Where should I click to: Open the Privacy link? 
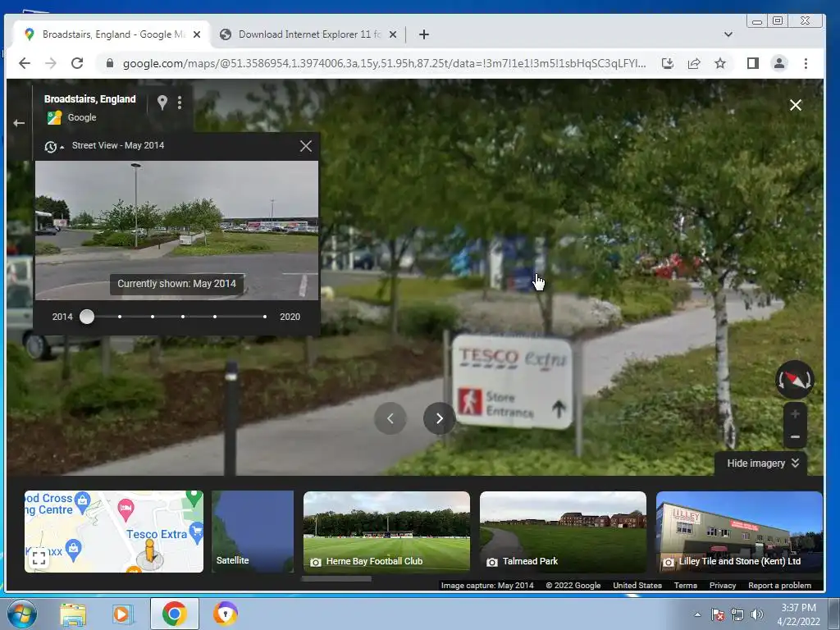click(722, 586)
